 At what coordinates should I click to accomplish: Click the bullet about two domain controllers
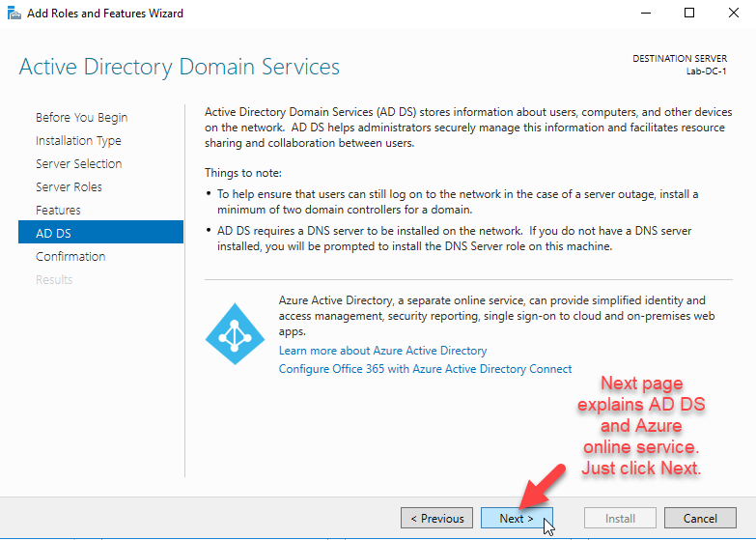tap(458, 202)
